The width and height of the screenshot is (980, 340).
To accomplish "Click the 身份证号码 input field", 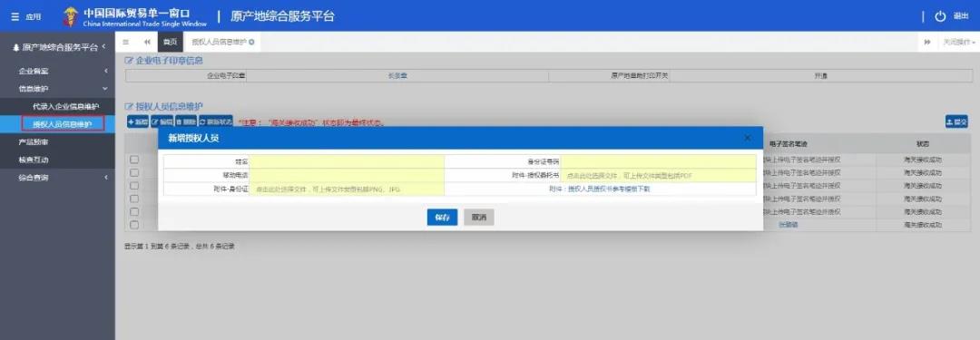I will pos(658,162).
